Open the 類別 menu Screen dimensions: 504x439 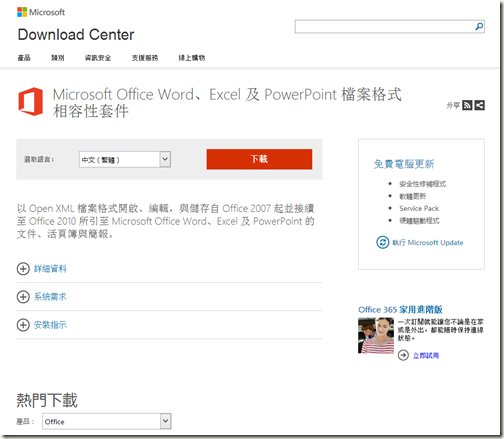[57, 58]
